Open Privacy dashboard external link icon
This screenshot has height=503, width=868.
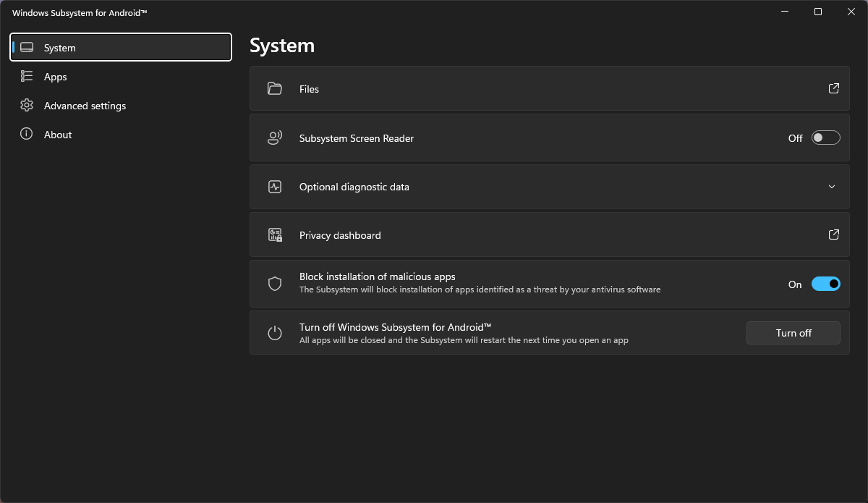pyautogui.click(x=833, y=234)
